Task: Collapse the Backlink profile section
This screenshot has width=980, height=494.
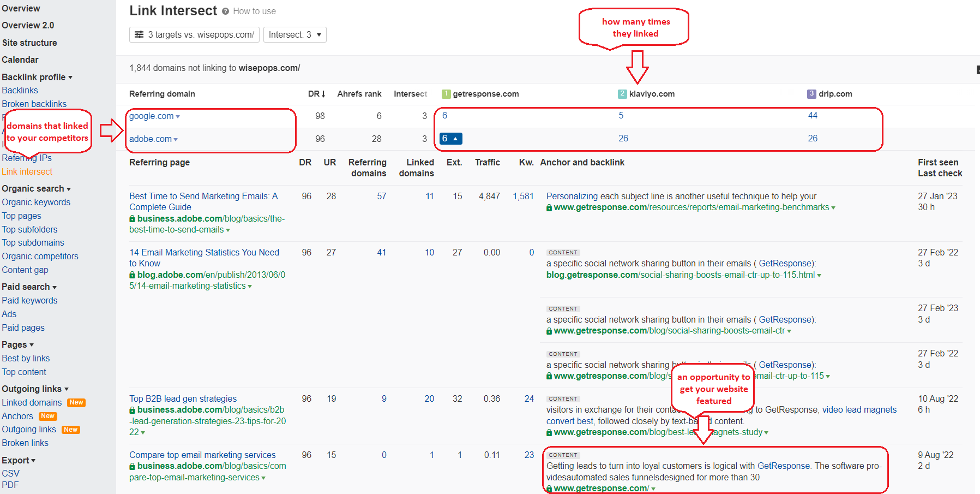Action: (x=37, y=77)
